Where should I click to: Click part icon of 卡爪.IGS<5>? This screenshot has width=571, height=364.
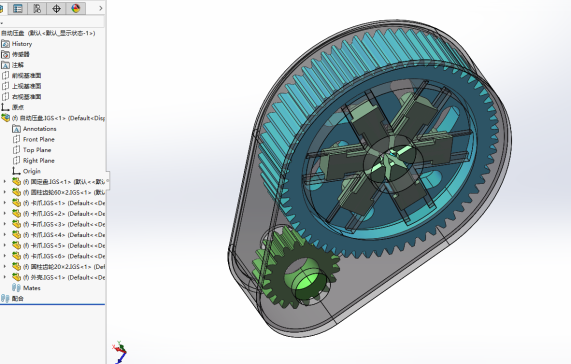16,245
